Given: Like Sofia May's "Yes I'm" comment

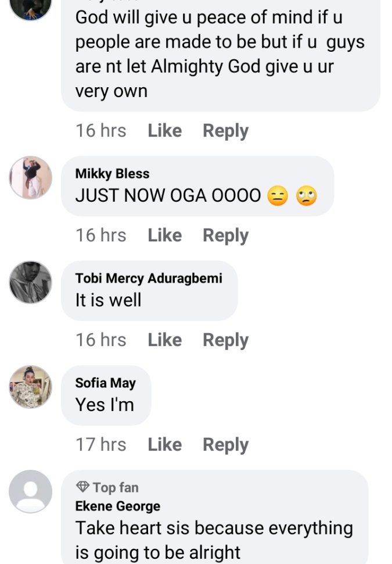Looking at the screenshot, I should pos(164,445).
